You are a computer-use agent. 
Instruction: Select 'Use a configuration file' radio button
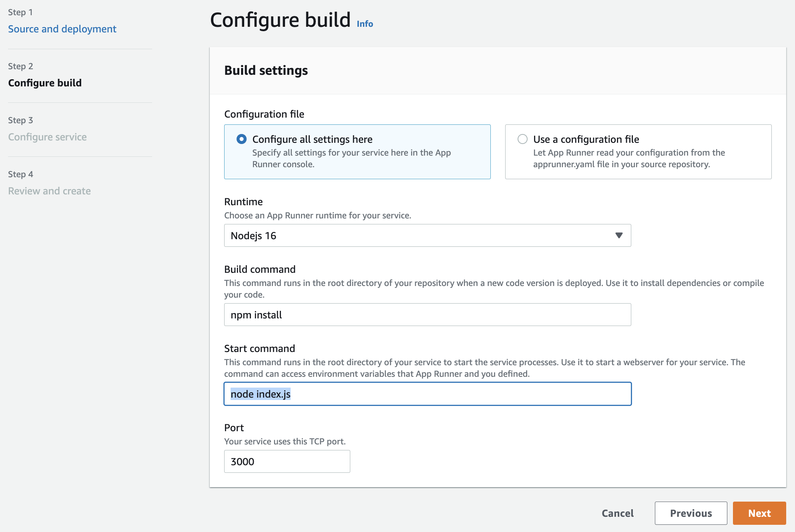[522, 139]
